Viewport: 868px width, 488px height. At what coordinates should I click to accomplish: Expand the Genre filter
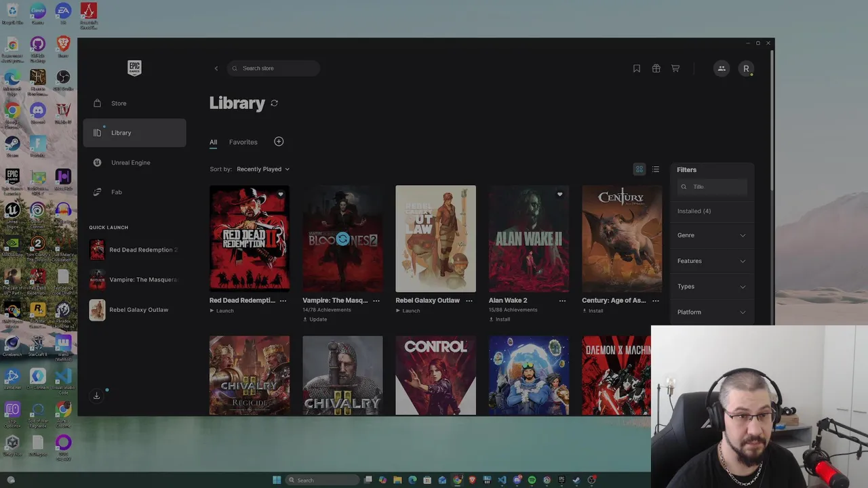pos(711,235)
